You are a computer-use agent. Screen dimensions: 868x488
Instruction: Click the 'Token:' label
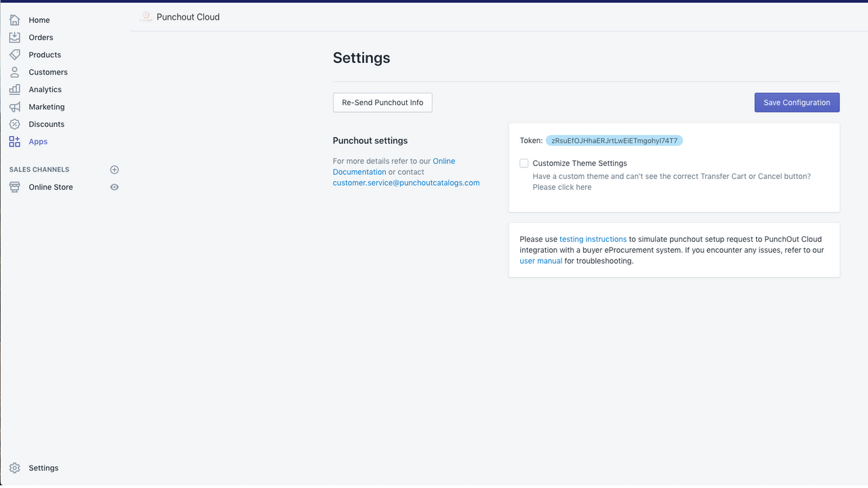coord(531,141)
